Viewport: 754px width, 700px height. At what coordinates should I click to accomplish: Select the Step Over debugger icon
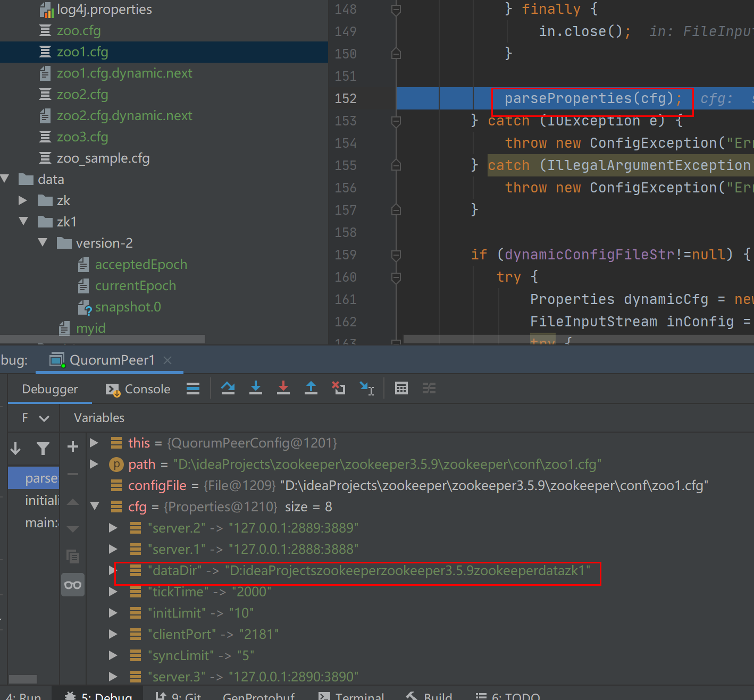click(228, 388)
